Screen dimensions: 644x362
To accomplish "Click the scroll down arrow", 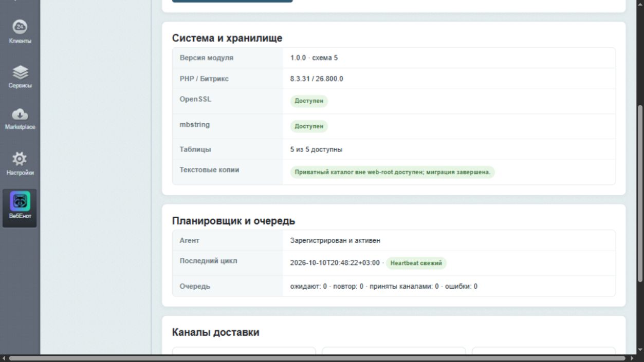I will point(640,350).
